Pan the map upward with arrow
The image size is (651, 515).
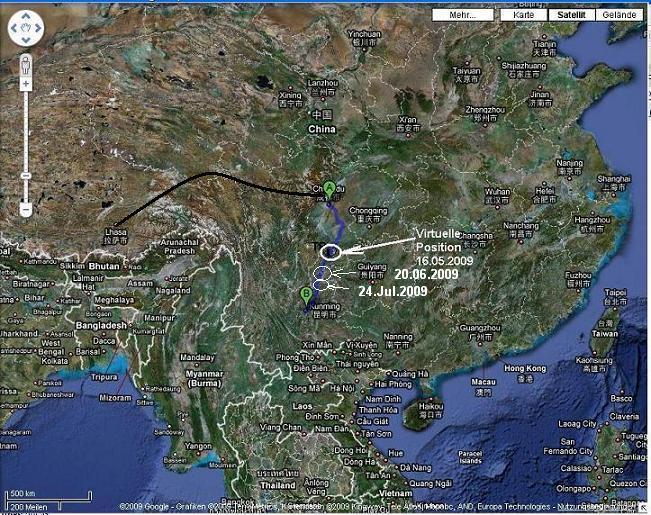pos(26,15)
